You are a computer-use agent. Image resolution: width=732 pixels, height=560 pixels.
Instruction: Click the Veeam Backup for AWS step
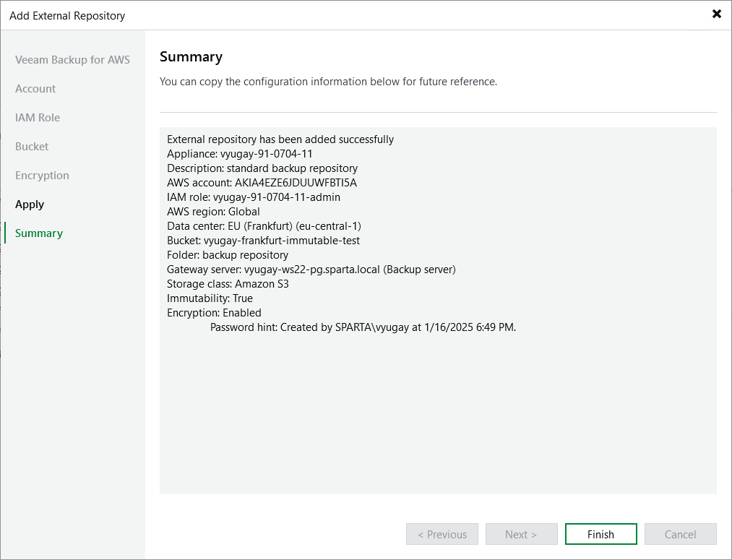pyautogui.click(x=72, y=59)
